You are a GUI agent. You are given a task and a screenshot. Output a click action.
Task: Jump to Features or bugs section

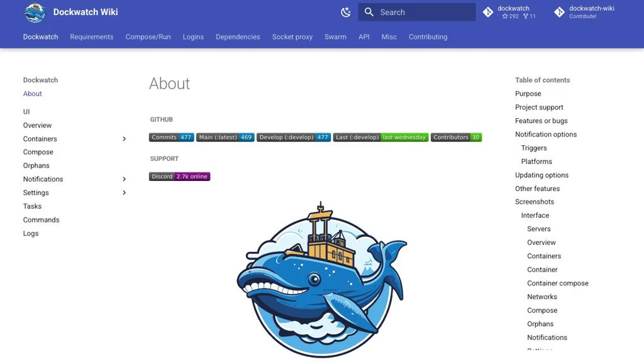pos(541,121)
